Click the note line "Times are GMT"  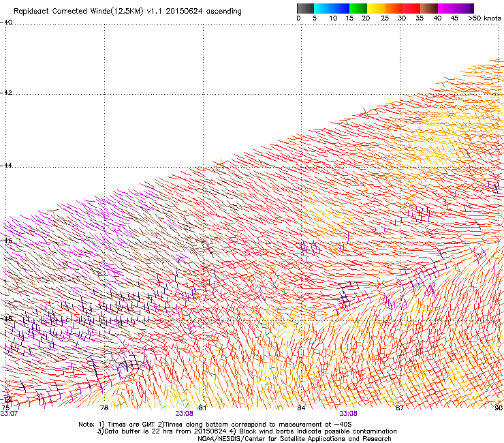(130, 425)
